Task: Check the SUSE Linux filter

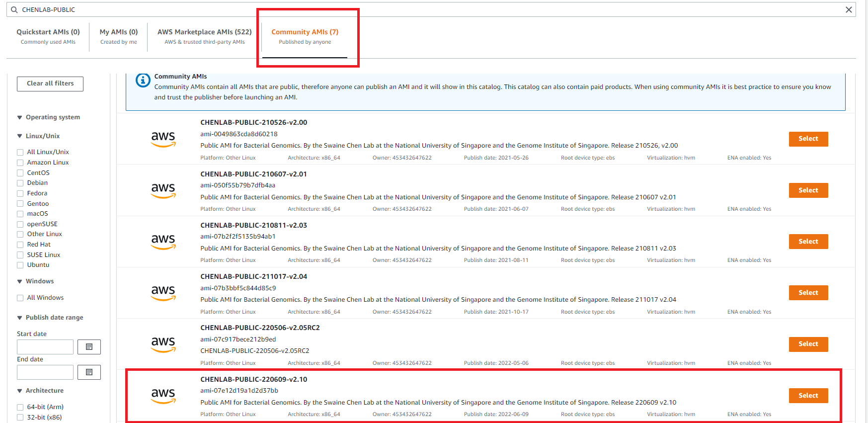Action: pyautogui.click(x=20, y=255)
